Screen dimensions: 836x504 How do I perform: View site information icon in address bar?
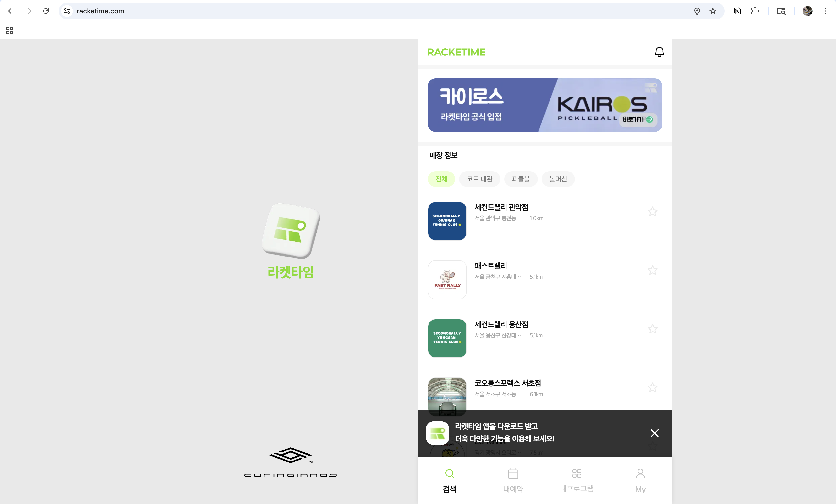tap(67, 11)
